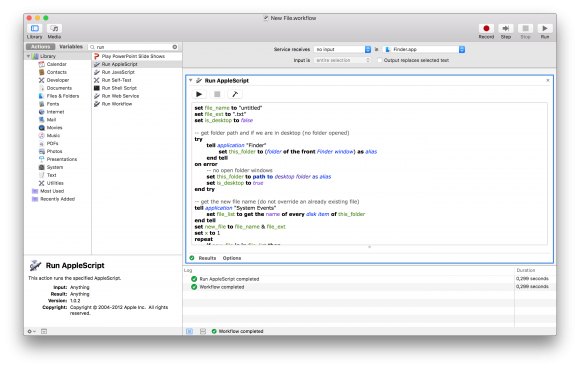Image resolution: width=580 pixels, height=369 pixels.
Task: Open the Media browser button
Action: [x=54, y=28]
